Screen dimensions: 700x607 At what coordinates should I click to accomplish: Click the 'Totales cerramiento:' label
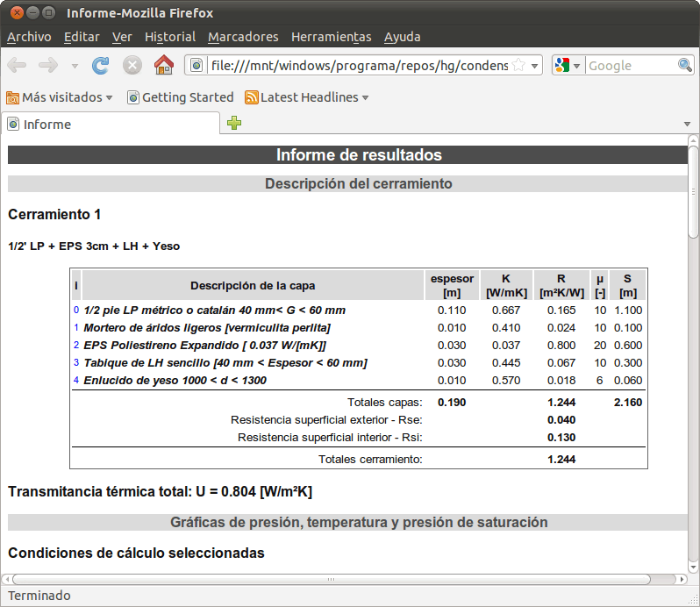coord(370,460)
